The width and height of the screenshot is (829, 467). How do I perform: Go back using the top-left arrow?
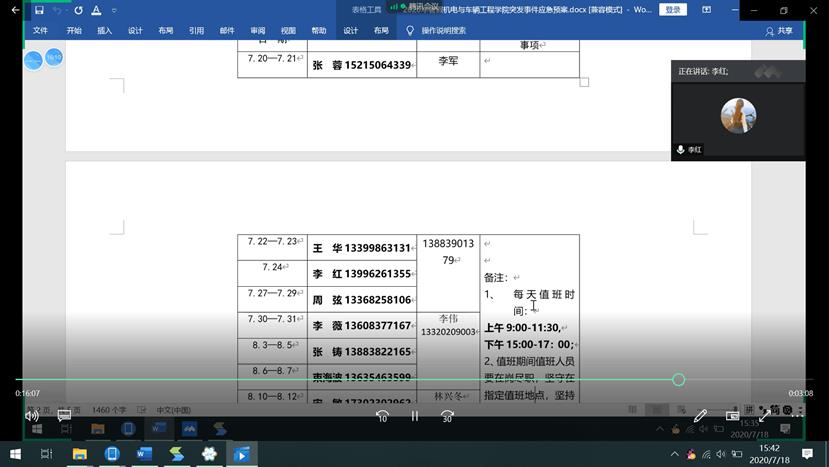pos(15,10)
